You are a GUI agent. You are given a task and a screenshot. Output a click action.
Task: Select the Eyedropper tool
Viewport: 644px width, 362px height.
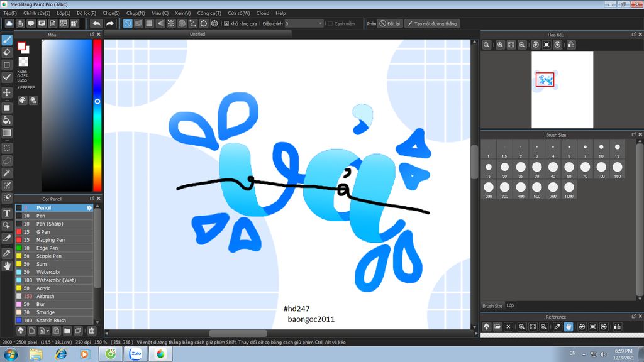click(x=7, y=253)
